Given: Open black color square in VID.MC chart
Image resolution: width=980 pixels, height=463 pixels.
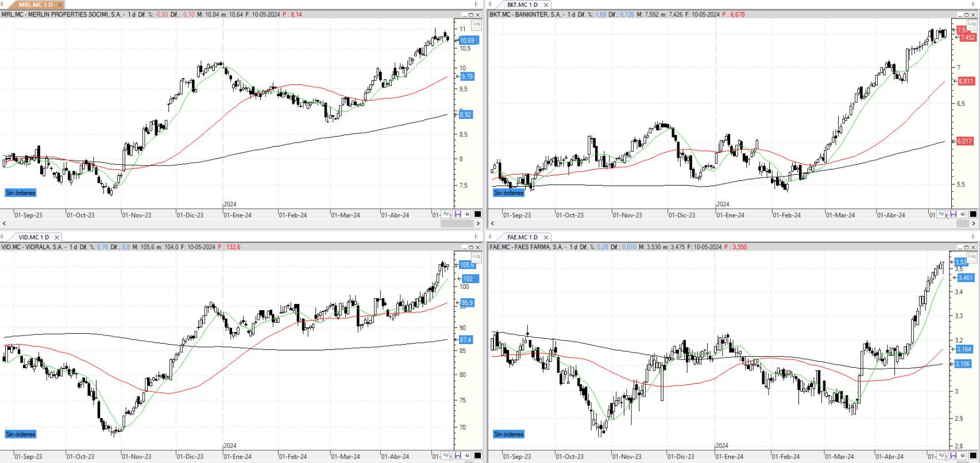Looking at the screenshot, I should [x=477, y=456].
